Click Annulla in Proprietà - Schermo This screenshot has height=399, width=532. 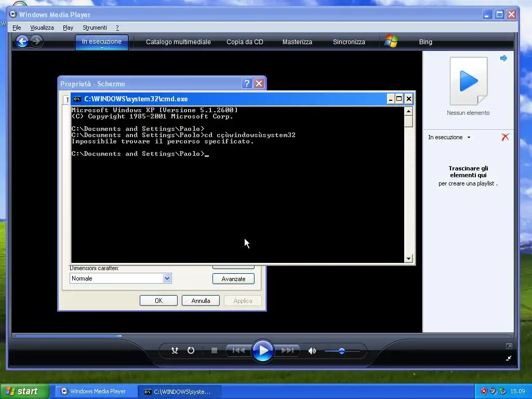pos(201,301)
